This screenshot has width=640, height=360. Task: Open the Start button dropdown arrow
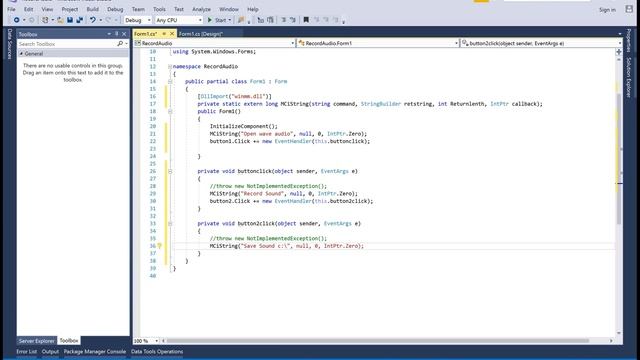pos(230,20)
